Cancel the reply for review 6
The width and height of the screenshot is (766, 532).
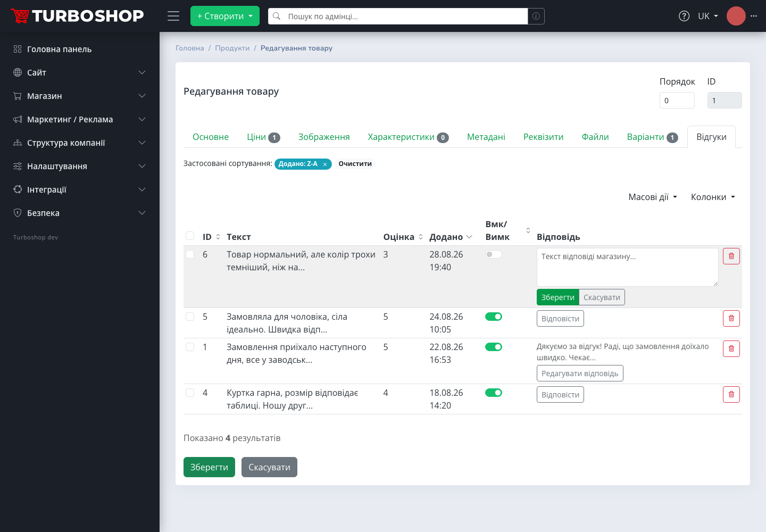click(x=602, y=297)
